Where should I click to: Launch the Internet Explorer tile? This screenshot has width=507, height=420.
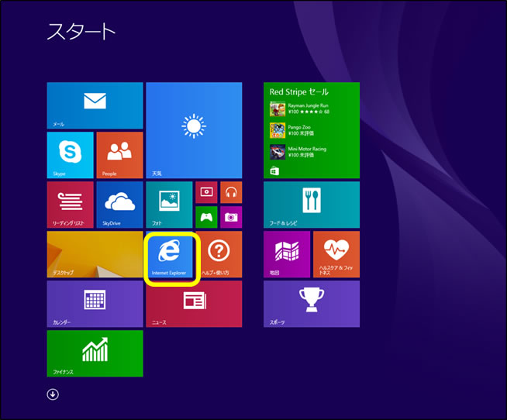[171, 256]
